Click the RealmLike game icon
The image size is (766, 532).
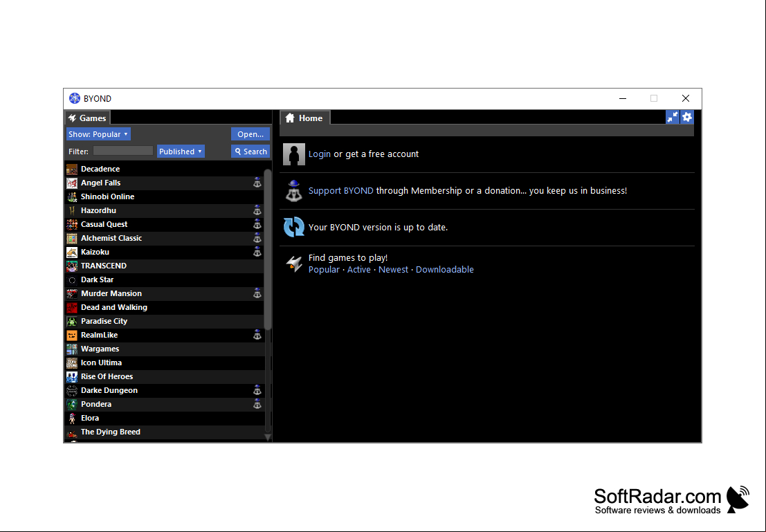72,335
